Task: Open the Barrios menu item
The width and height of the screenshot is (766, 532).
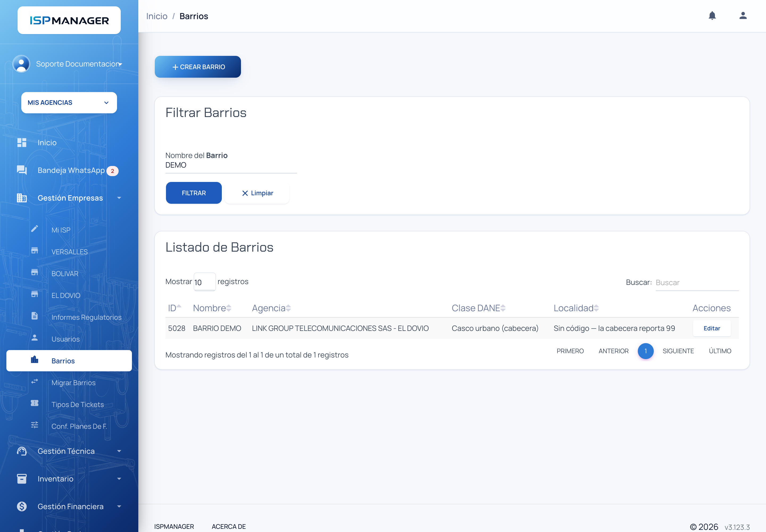Action: (69, 361)
